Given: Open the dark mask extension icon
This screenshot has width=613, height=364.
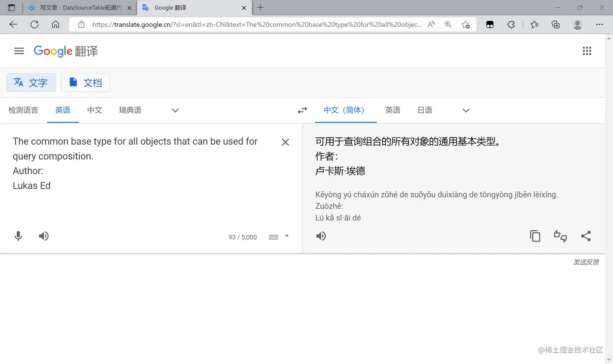Looking at the screenshot, I should point(490,25).
